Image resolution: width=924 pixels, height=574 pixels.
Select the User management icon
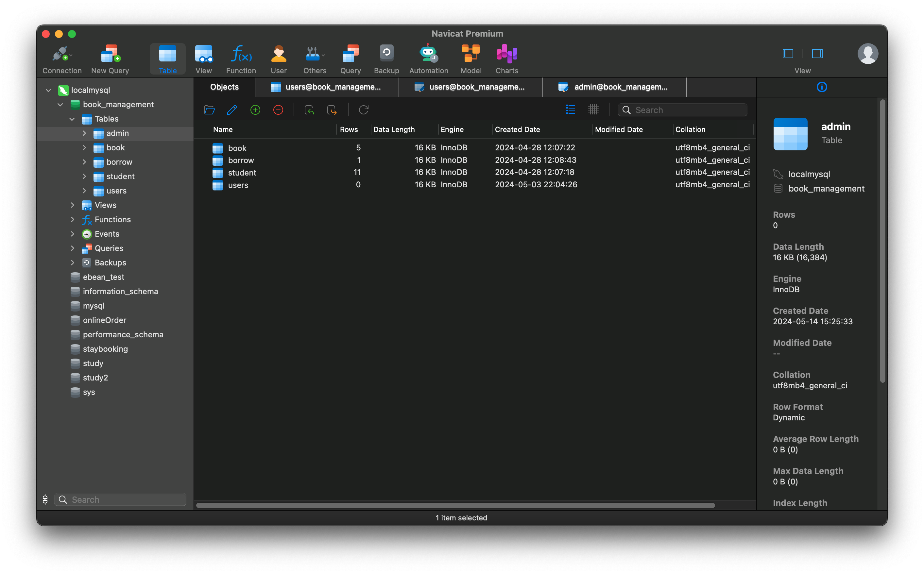click(x=279, y=58)
